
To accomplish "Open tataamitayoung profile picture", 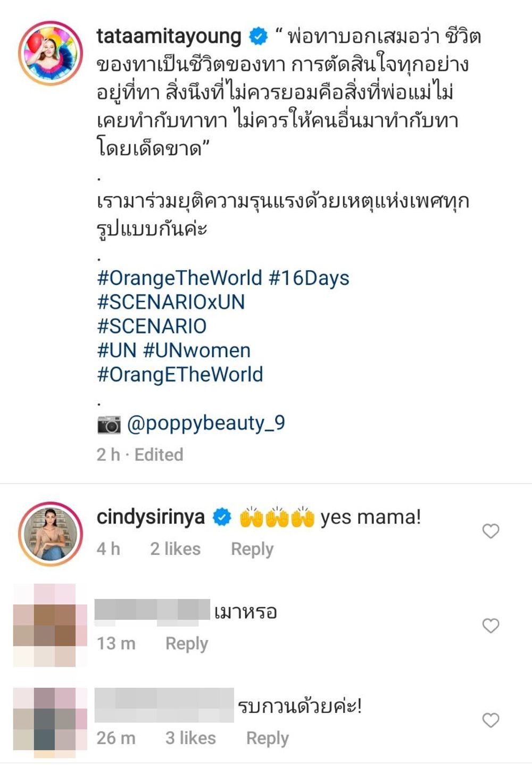I will tap(51, 53).
